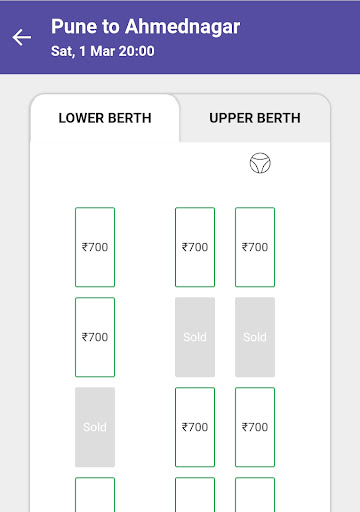Tap third-row left Sold berth

[x=95, y=427]
